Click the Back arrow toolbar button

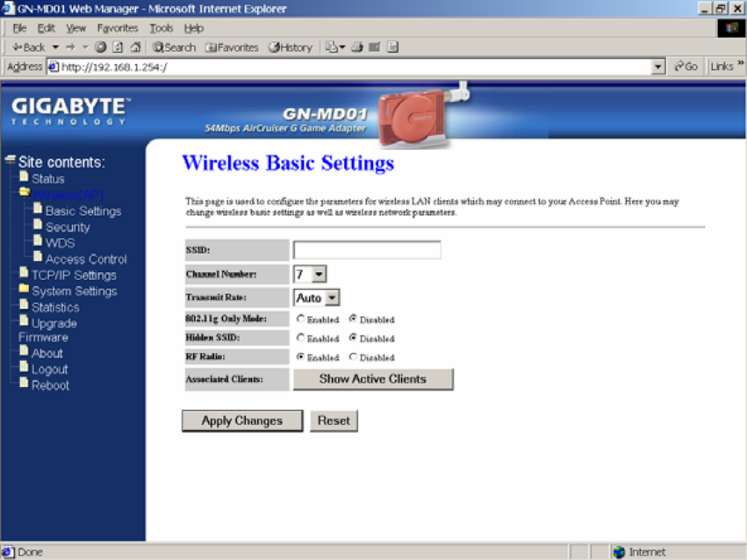(29, 47)
